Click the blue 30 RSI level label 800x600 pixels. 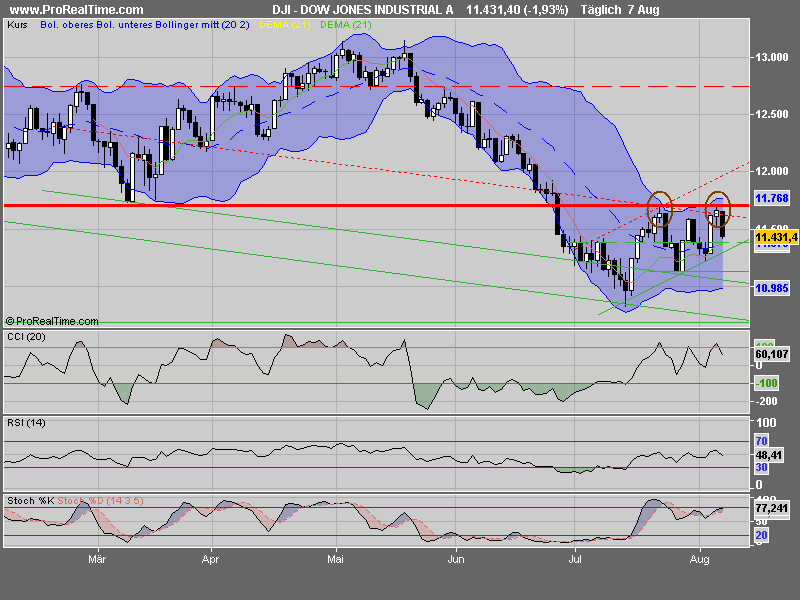click(x=761, y=467)
